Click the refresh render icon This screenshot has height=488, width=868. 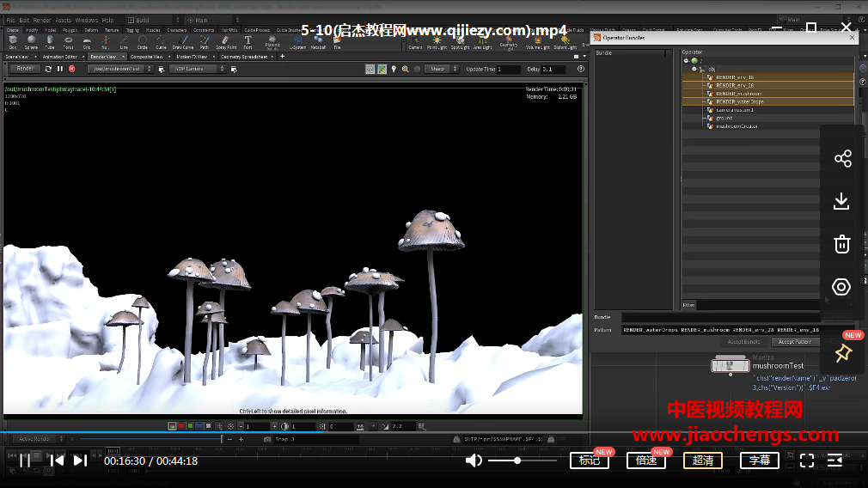[48, 69]
